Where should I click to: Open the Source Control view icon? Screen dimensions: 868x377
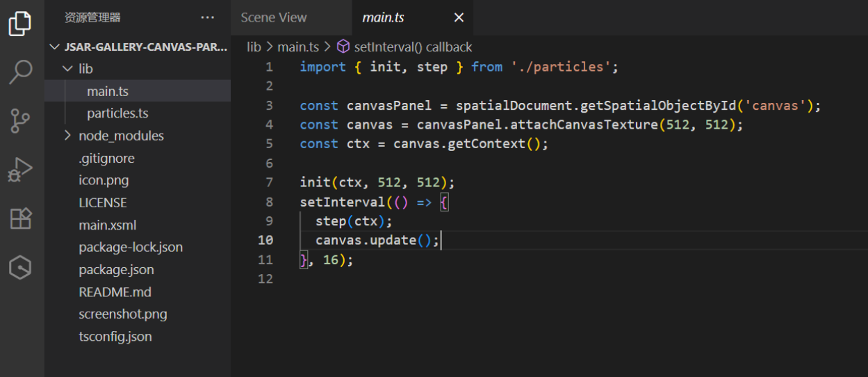20,120
